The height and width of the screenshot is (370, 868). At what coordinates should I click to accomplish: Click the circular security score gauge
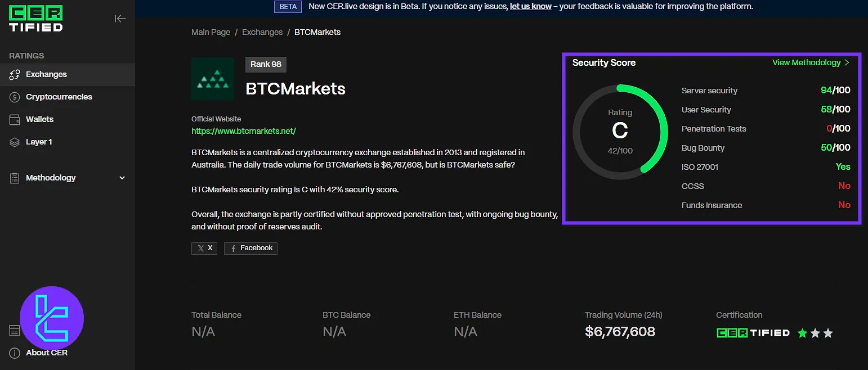[x=620, y=132]
